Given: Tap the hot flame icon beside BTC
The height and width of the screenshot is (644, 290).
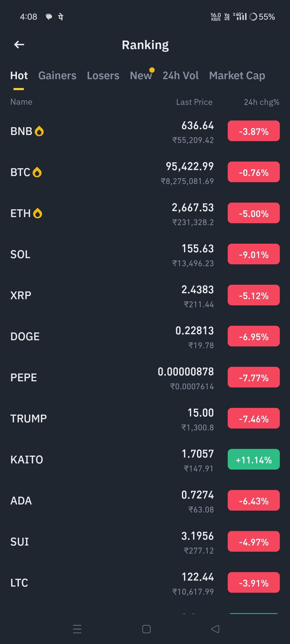Looking at the screenshot, I should (x=37, y=172).
